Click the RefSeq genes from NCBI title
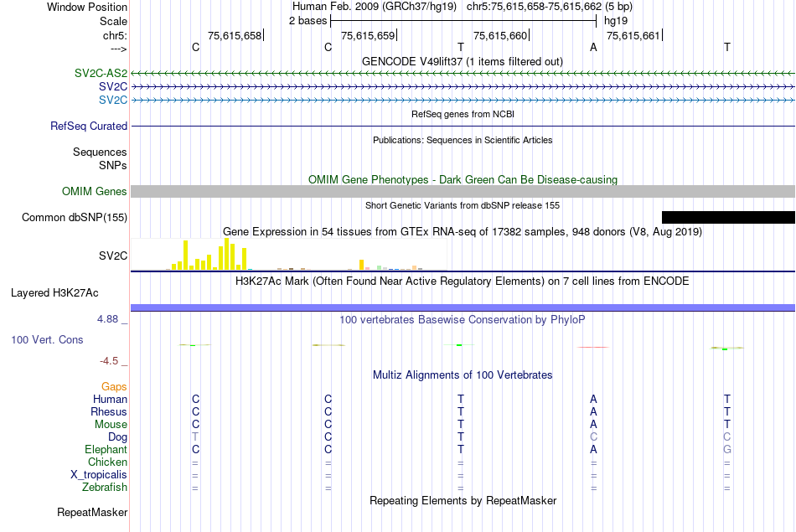 (463, 114)
